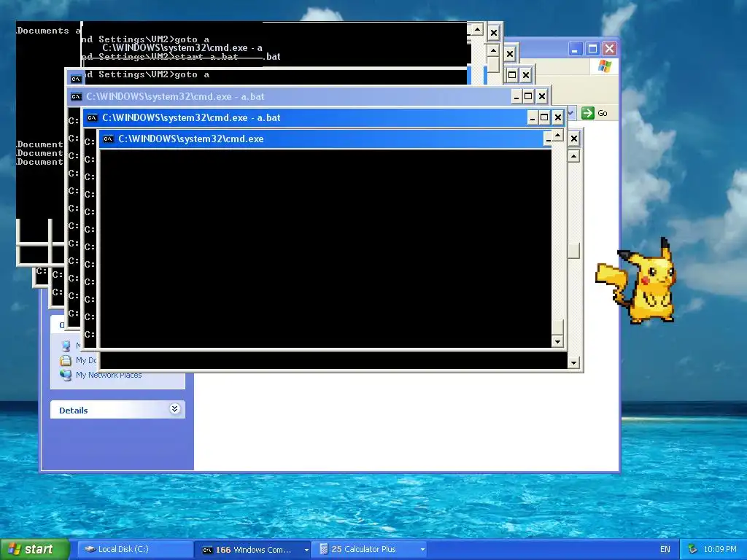Open system icon of inactive cmd.exe - a.bat window
Image resolution: width=747 pixels, height=560 pixels.
tap(76, 97)
